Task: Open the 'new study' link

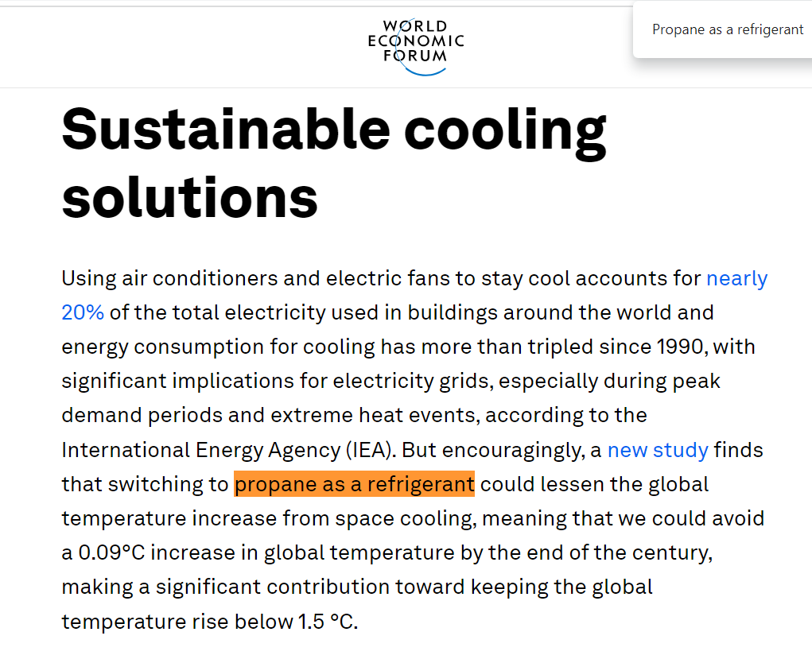Action: point(658,450)
